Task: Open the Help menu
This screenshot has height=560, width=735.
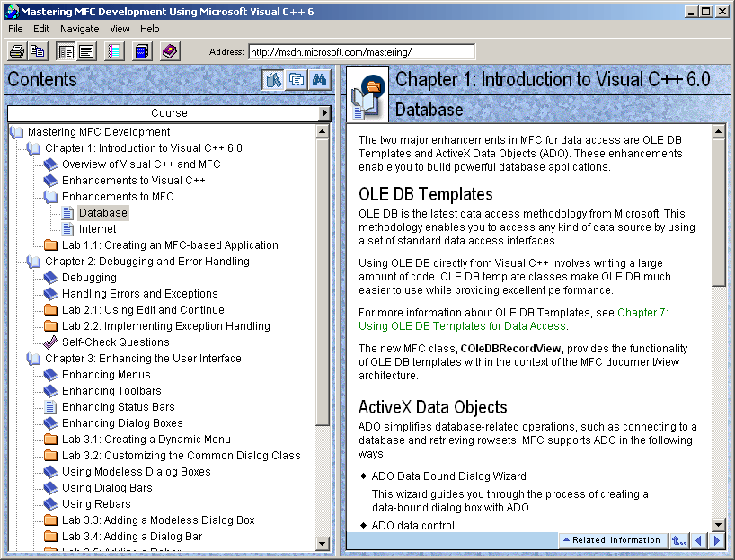Action: 150,29
